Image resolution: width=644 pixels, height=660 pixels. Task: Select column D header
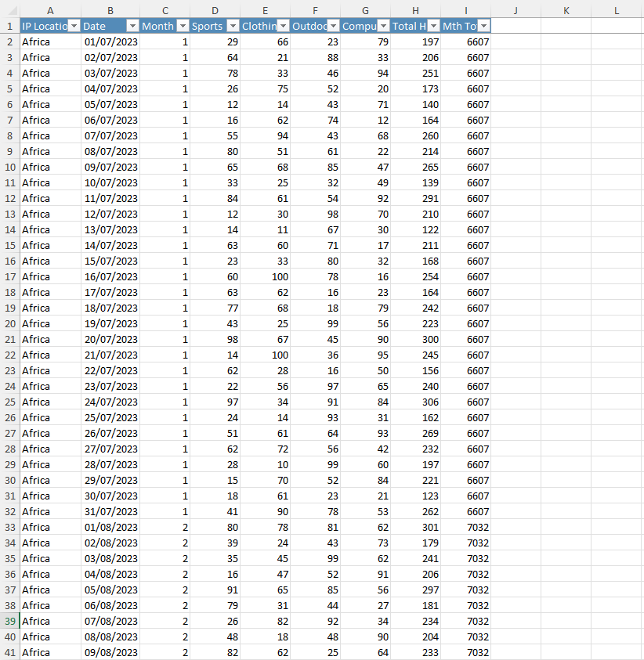(215, 10)
